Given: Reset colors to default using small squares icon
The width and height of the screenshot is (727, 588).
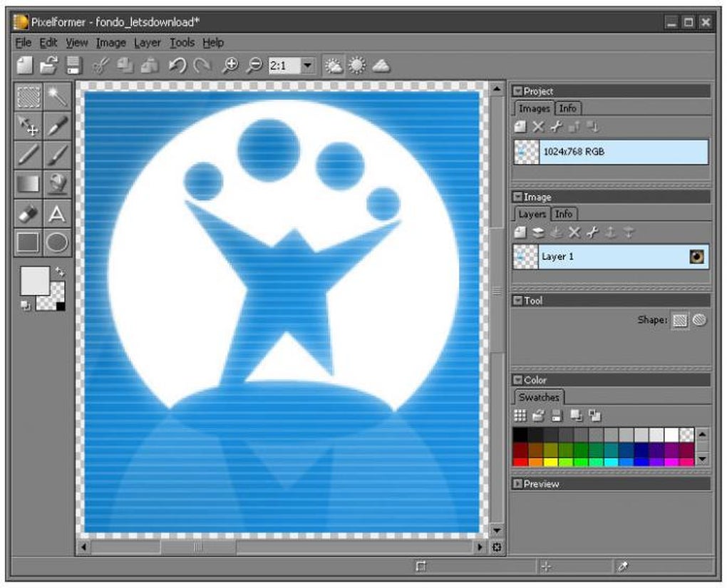Looking at the screenshot, I should [25, 305].
